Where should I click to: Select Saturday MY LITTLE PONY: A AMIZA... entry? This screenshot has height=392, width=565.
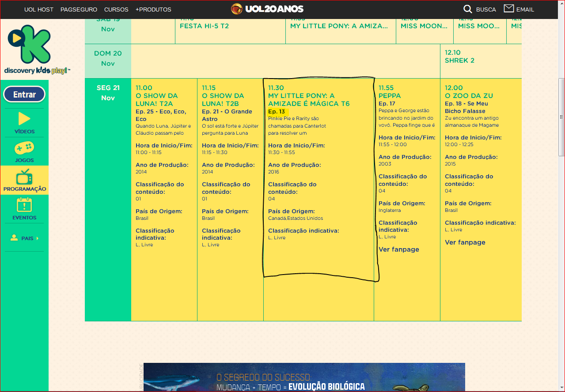pos(339,26)
